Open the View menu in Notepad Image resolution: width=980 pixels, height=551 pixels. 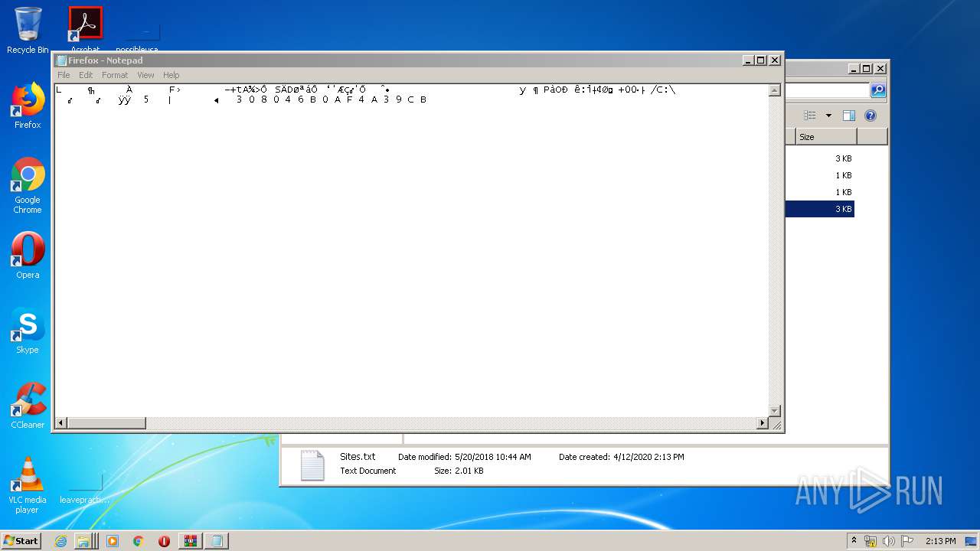145,75
